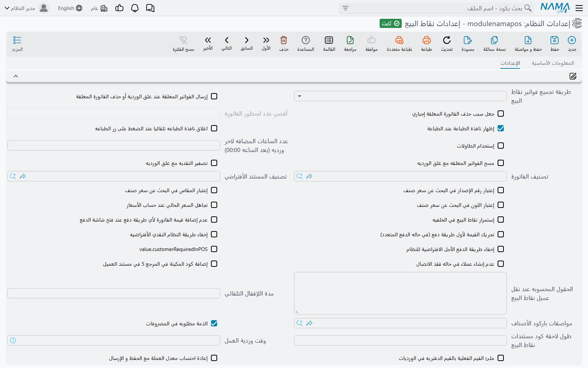Click the تحديث (Refresh) icon
The image size is (588, 368).
click(x=447, y=40)
